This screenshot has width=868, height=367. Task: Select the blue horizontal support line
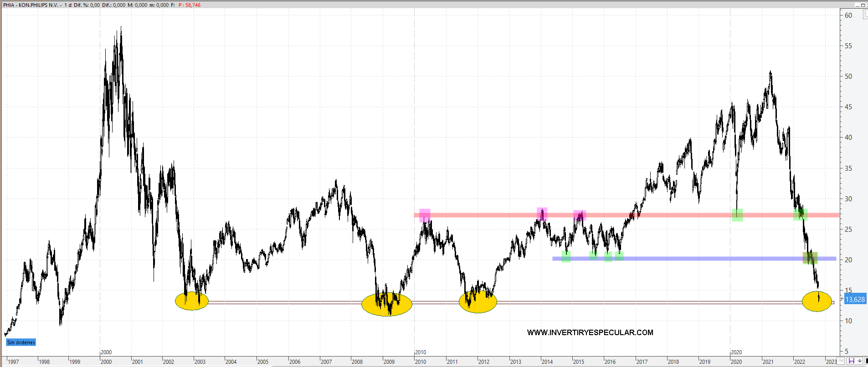[683, 259]
